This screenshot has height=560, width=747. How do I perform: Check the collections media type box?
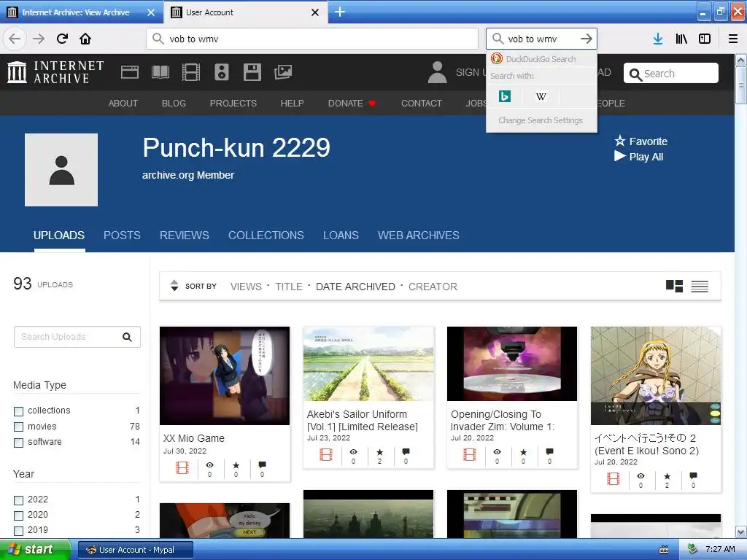[18, 411]
